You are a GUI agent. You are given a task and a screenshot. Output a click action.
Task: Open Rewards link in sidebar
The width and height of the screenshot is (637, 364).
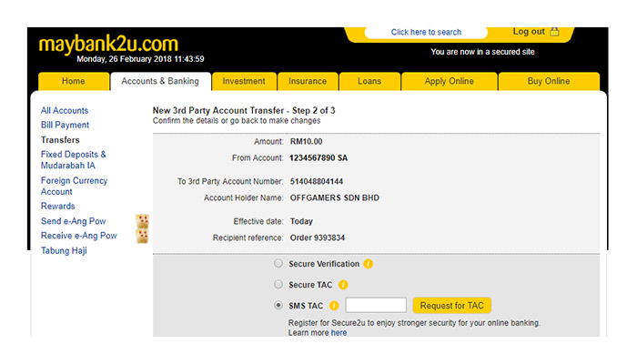pos(57,206)
